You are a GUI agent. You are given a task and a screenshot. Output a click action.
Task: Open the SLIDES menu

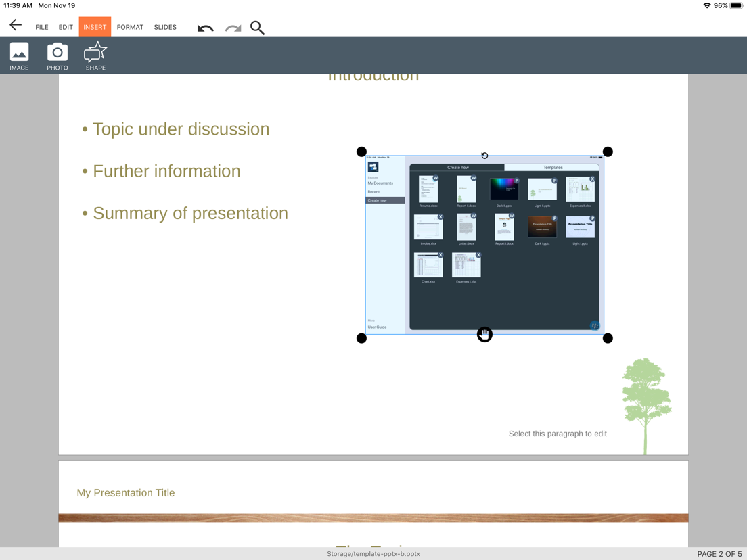[165, 27]
